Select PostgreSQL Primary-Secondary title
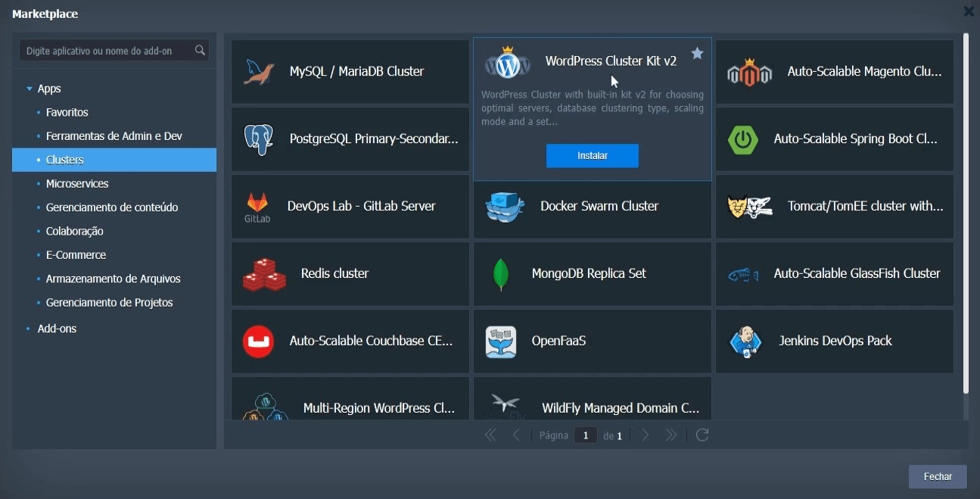The image size is (980, 499). click(374, 139)
